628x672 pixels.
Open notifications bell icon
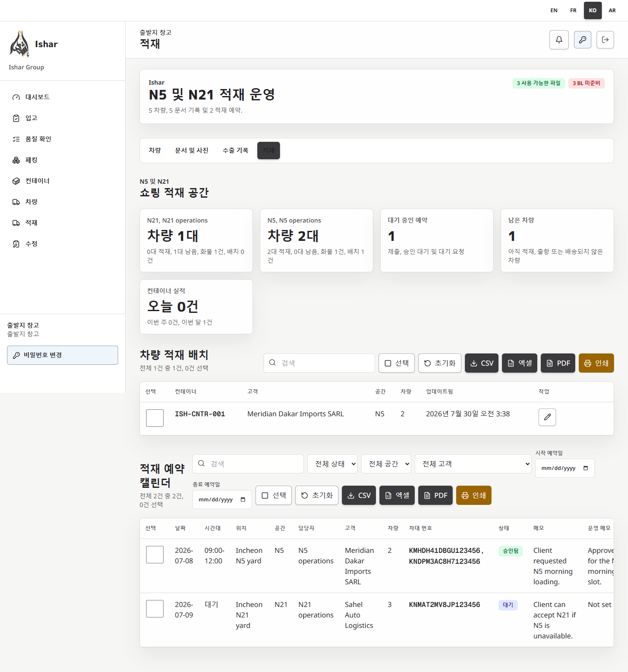pos(559,40)
